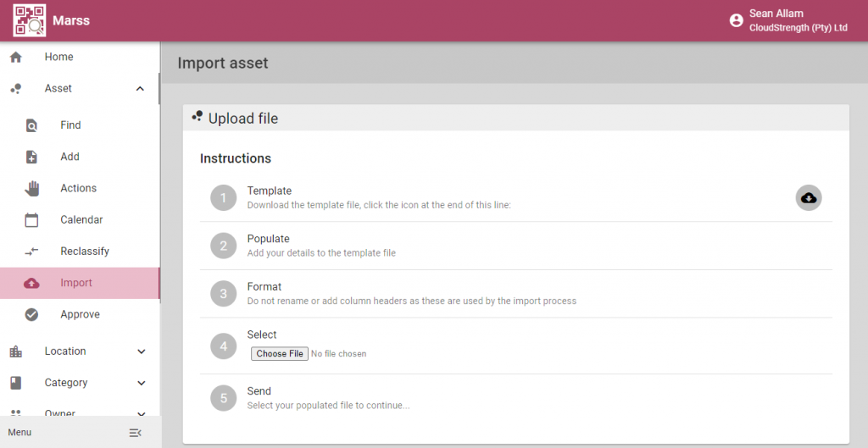868x448 pixels.
Task: Click the Marss QR code logo
Action: pyautogui.click(x=30, y=20)
